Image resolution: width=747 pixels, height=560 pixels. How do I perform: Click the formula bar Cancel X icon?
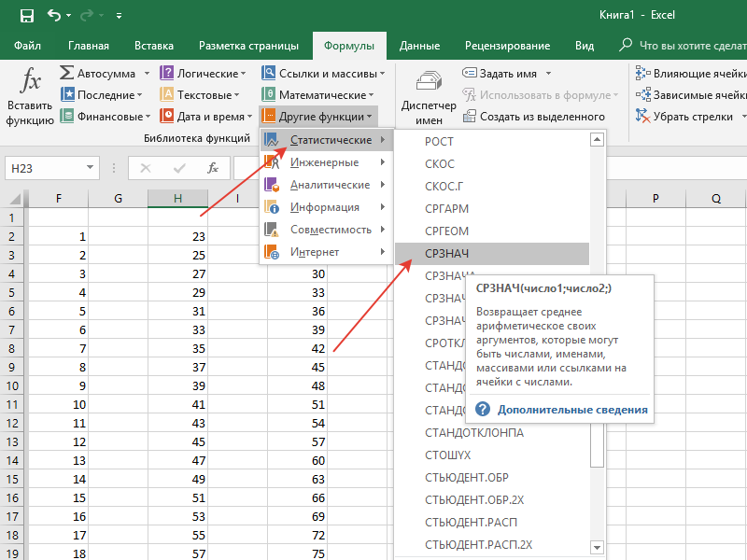point(146,168)
